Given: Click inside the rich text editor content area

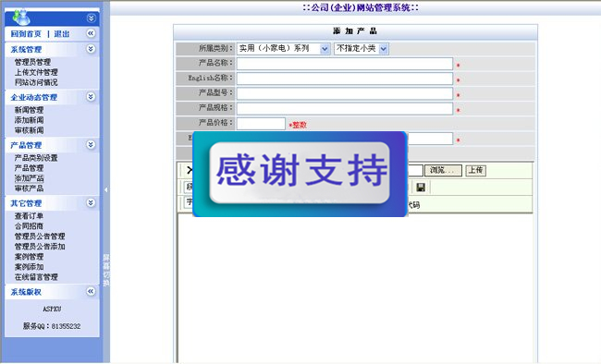Looking at the screenshot, I should coord(355,287).
